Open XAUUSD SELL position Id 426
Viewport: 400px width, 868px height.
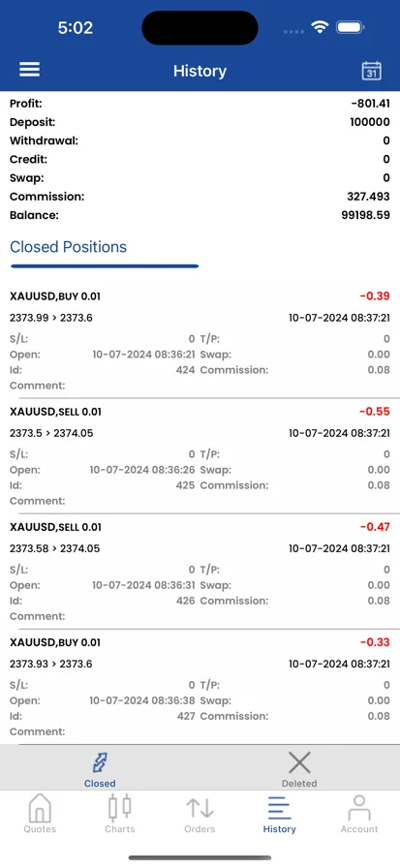tap(200, 572)
